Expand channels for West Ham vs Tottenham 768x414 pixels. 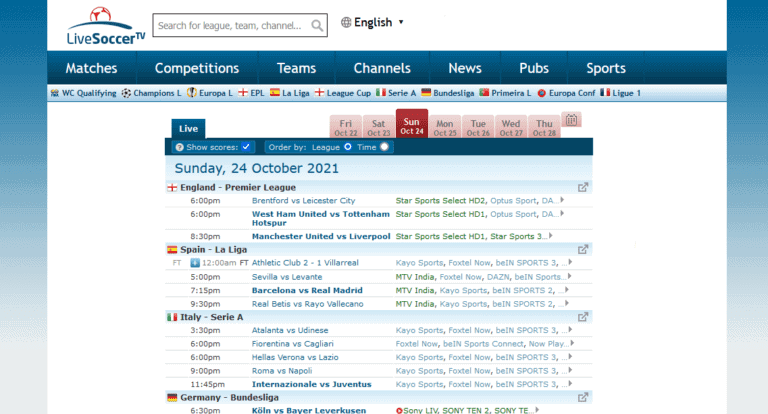tap(562, 214)
